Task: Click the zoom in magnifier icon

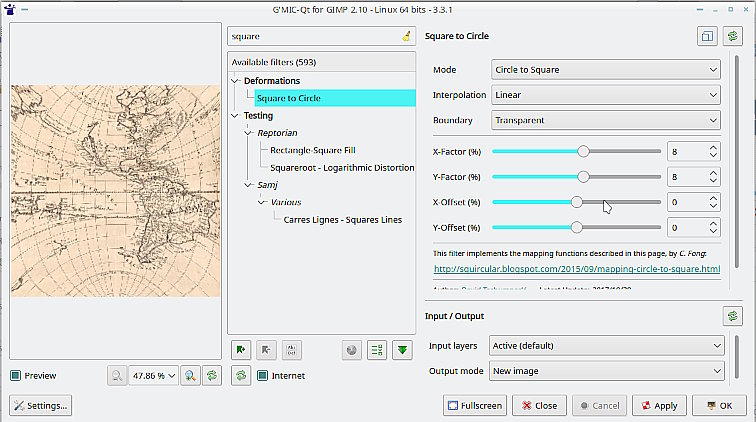Action: (x=191, y=376)
